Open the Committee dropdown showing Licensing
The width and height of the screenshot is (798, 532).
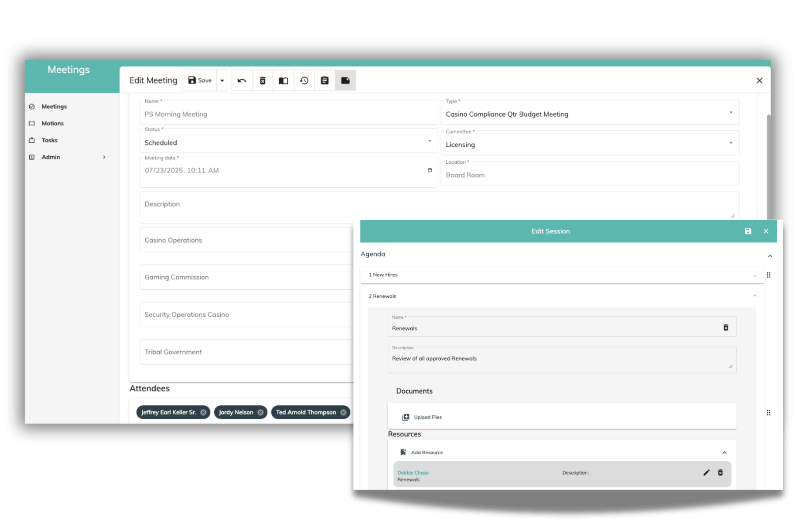590,145
